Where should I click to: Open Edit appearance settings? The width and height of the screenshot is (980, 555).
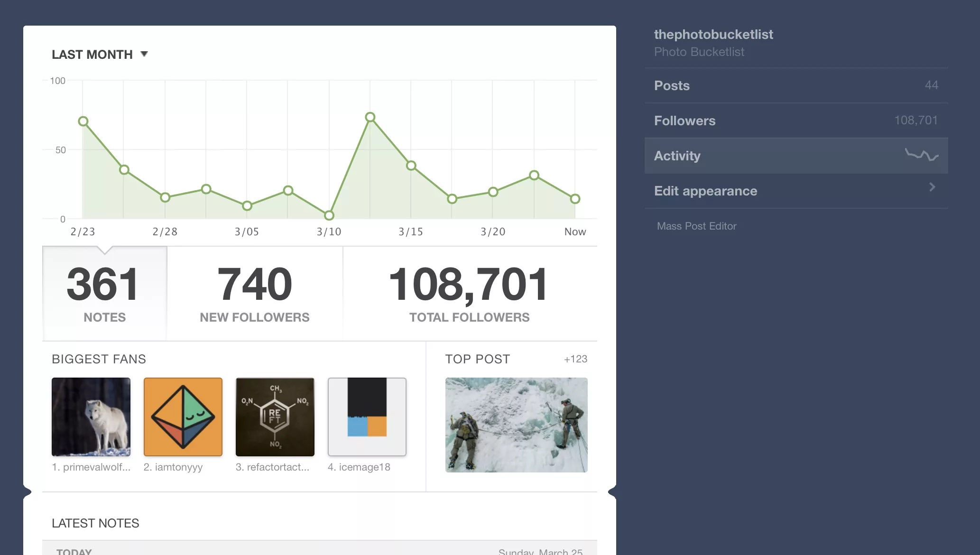[x=796, y=191]
